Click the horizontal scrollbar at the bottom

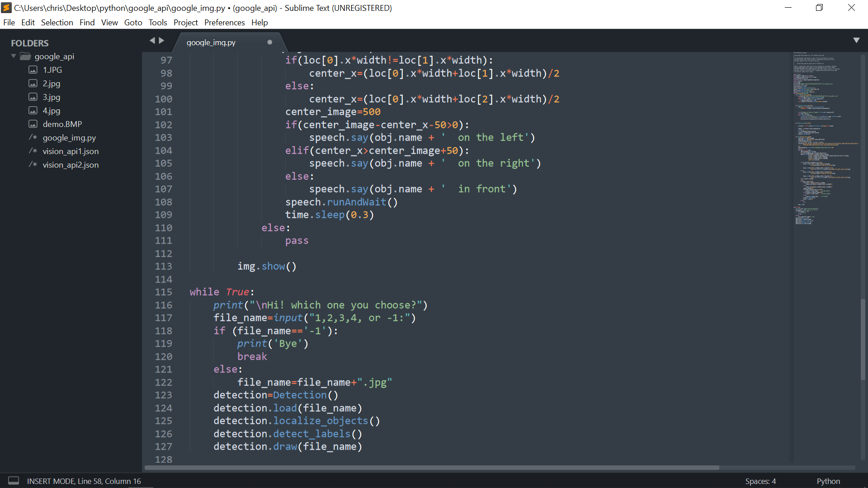pos(432,468)
